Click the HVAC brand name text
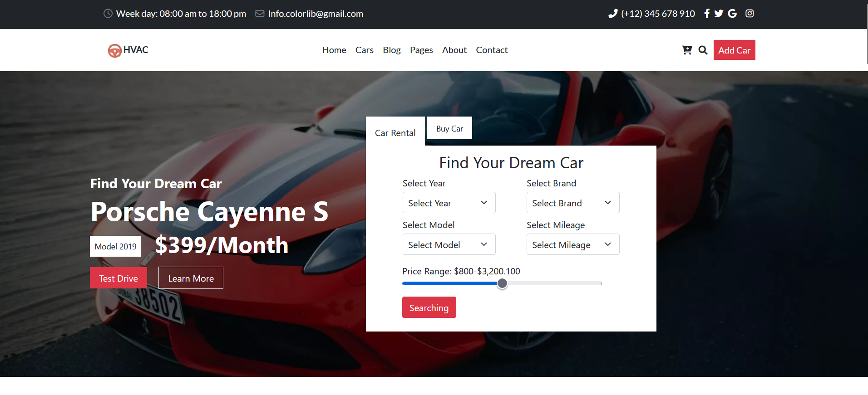 pos(136,50)
